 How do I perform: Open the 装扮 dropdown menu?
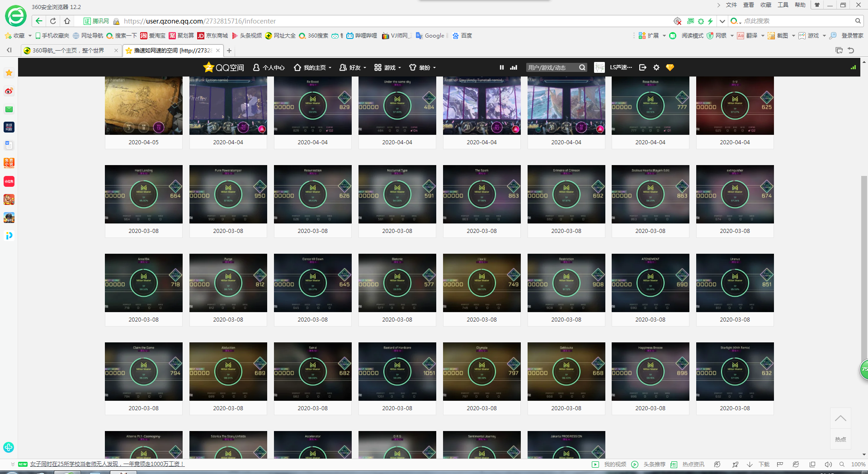(x=422, y=67)
